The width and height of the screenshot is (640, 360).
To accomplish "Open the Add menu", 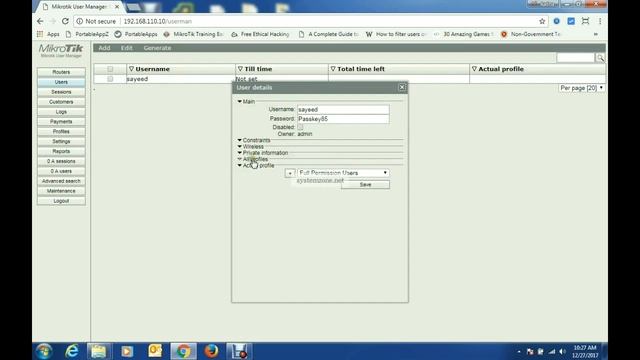I will click(104, 48).
